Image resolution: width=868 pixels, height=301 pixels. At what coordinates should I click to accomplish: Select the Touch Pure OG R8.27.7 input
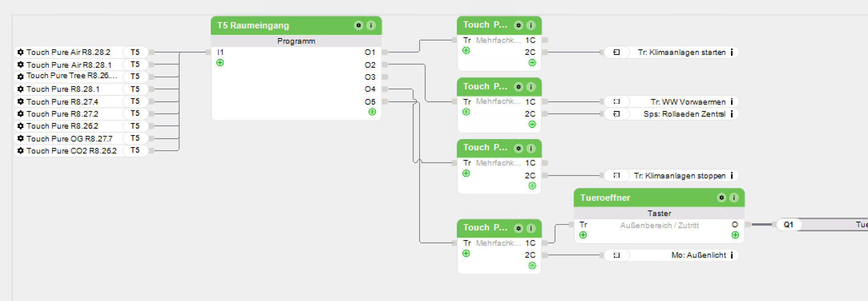pyautogui.click(x=69, y=139)
